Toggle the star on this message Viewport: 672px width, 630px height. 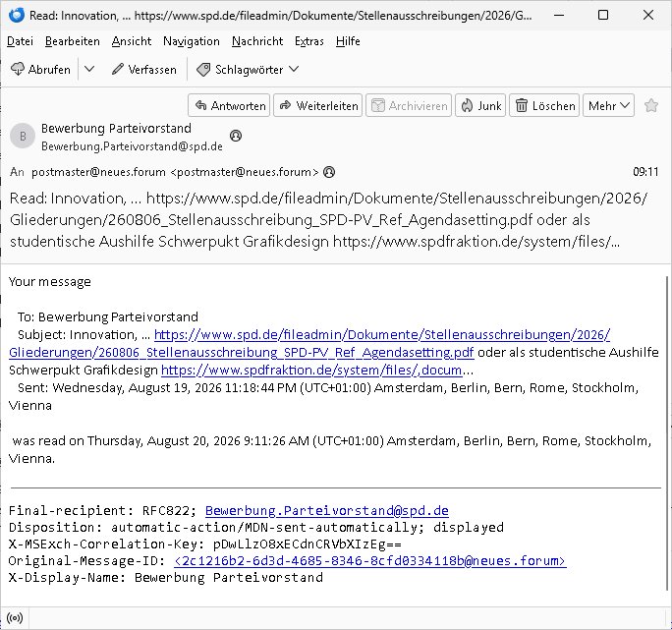tap(651, 105)
